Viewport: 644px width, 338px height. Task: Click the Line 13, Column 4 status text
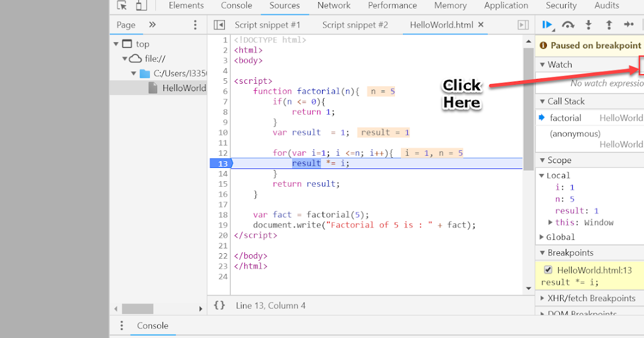pyautogui.click(x=271, y=305)
